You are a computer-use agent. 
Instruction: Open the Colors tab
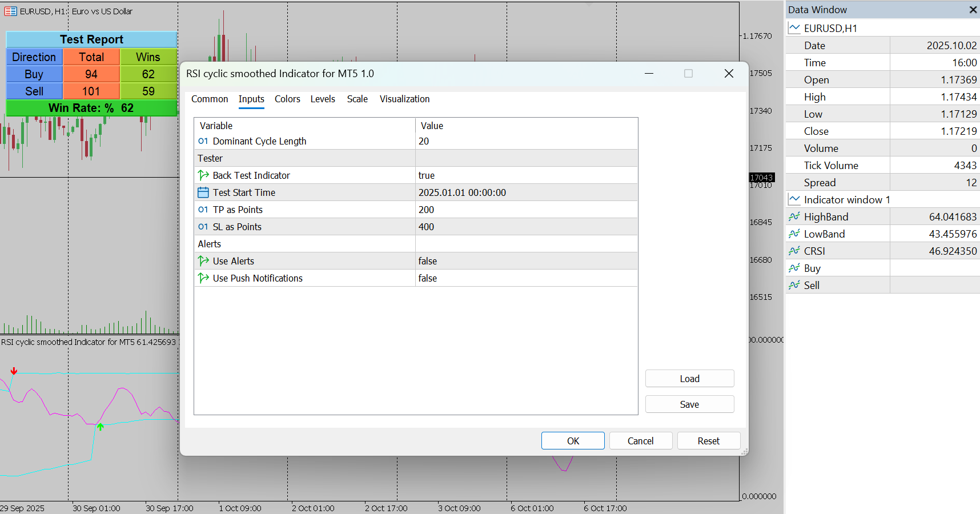287,99
